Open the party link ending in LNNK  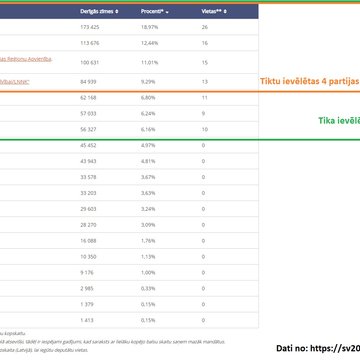coord(14,82)
